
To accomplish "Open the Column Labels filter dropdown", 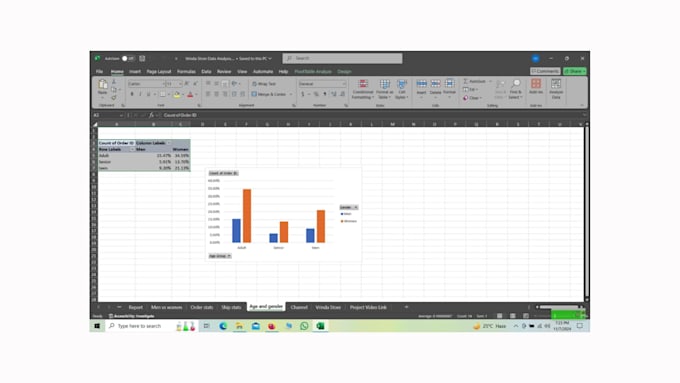I will (169, 143).
